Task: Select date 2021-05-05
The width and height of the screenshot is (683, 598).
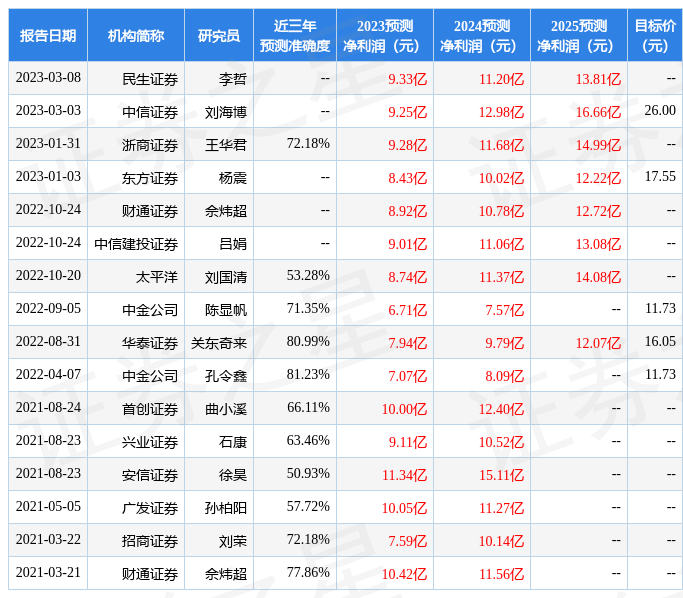Action: coord(48,507)
